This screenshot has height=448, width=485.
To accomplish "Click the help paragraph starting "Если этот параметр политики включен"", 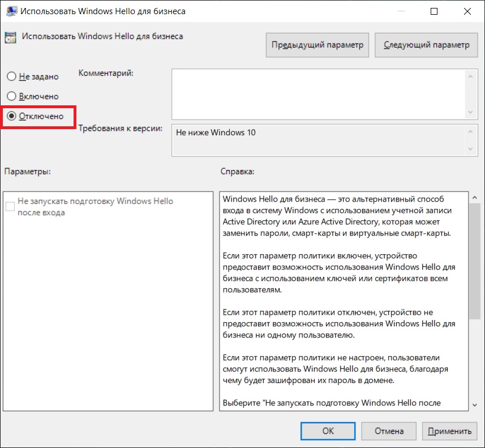I will [338, 273].
